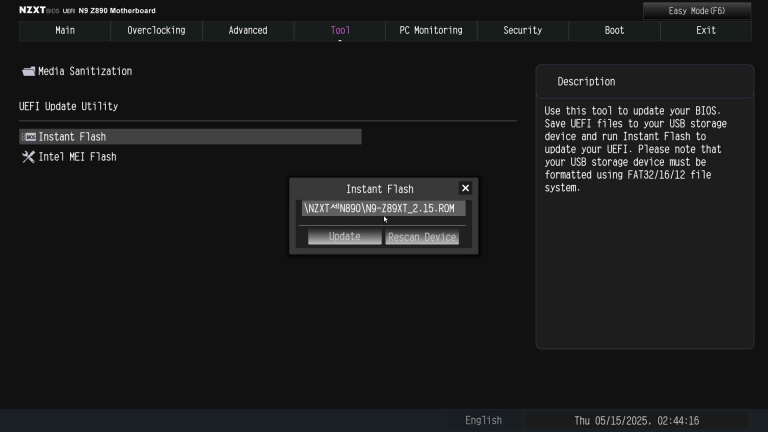This screenshot has width=768, height=432.
Task: Go to PC Monitoring tab
Action: tap(431, 30)
